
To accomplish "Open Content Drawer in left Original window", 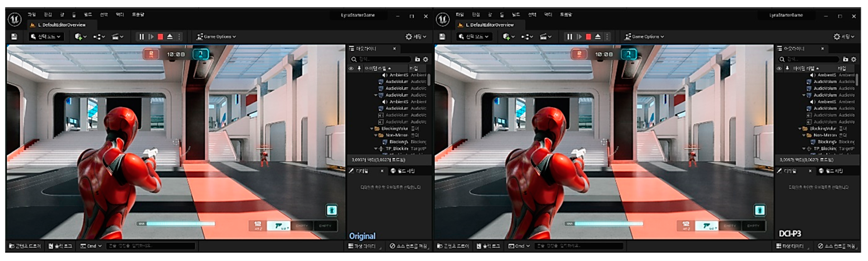I will [x=25, y=246].
